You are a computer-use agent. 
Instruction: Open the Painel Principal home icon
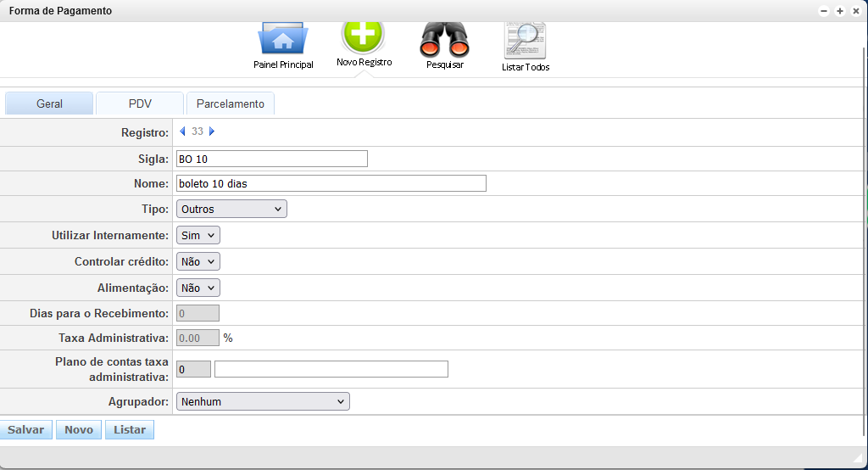(283, 40)
